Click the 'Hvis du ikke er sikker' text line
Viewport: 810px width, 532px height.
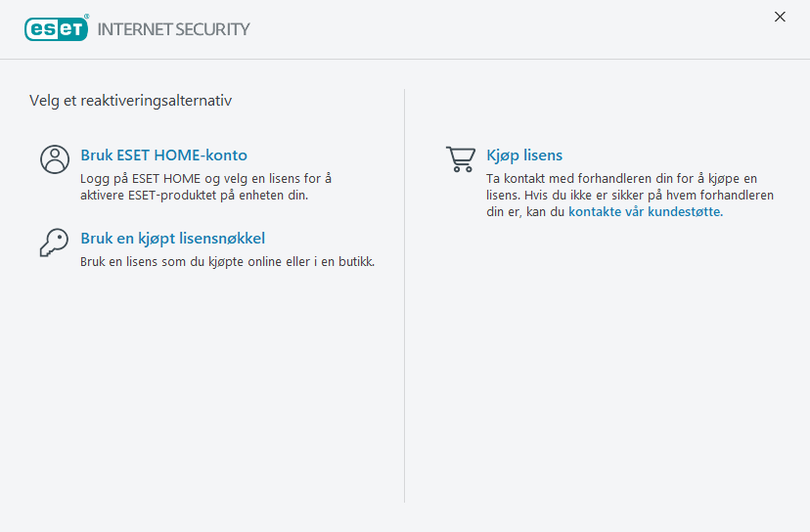click(630, 196)
